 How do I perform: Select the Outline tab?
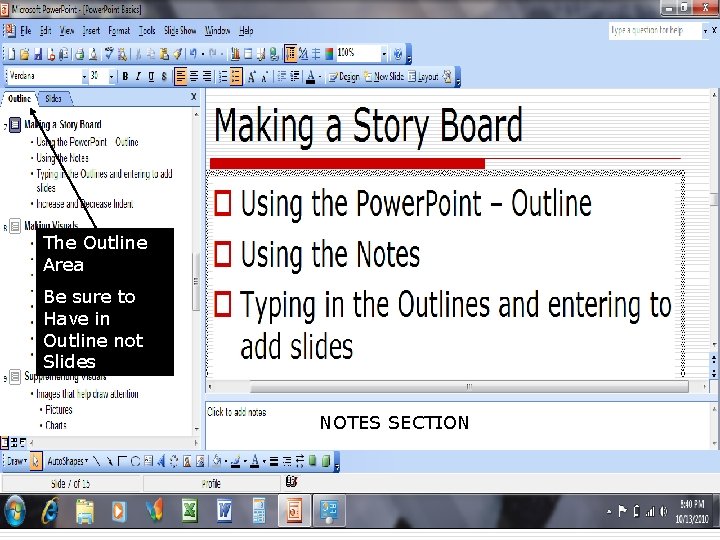(x=20, y=98)
